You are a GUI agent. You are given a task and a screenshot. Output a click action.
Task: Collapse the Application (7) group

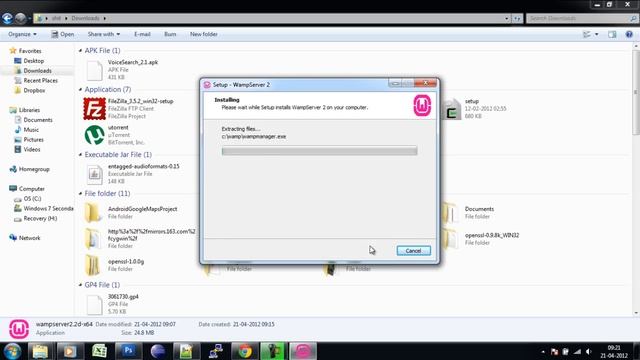point(80,89)
